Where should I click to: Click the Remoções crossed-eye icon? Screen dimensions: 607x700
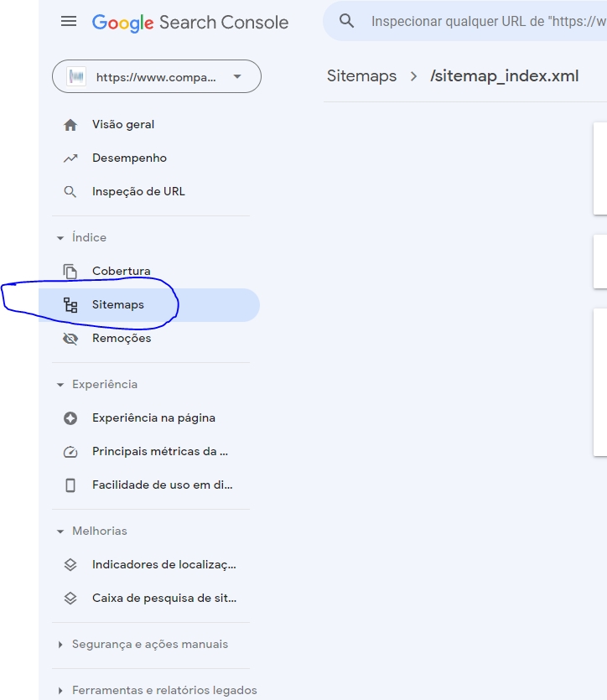(70, 339)
